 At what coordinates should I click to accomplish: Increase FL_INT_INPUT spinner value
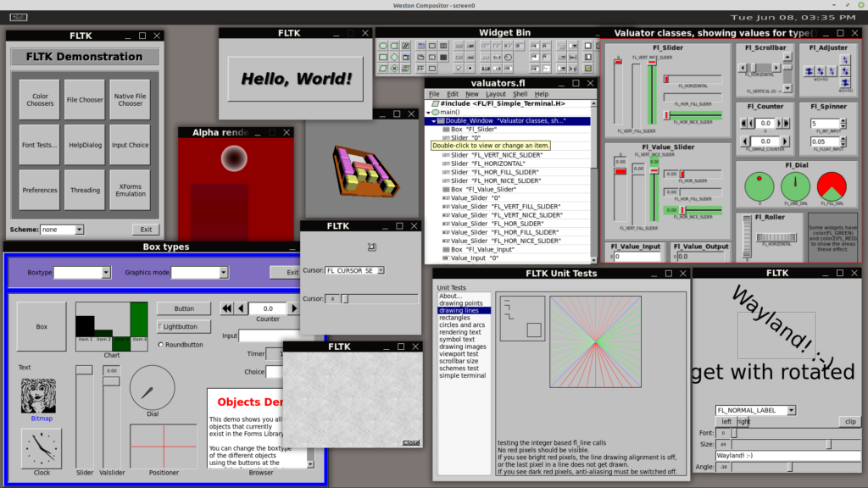pyautogui.click(x=843, y=120)
